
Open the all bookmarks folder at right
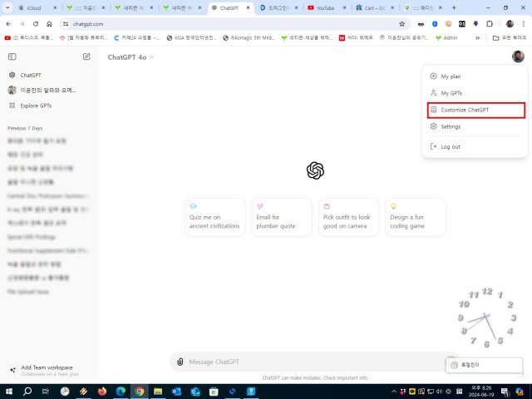point(510,38)
